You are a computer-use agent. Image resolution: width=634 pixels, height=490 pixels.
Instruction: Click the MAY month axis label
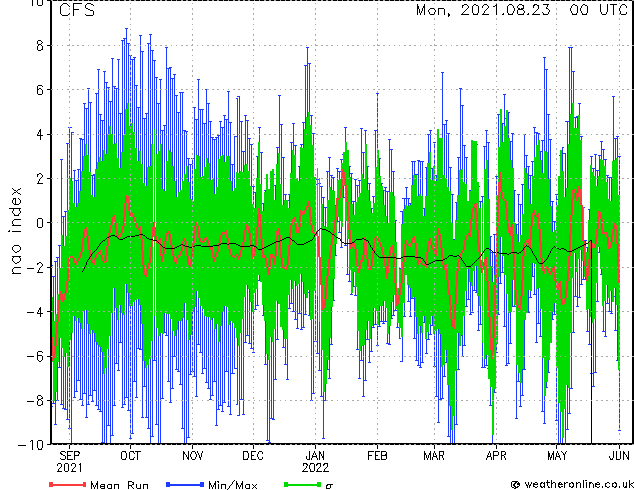coord(557,456)
